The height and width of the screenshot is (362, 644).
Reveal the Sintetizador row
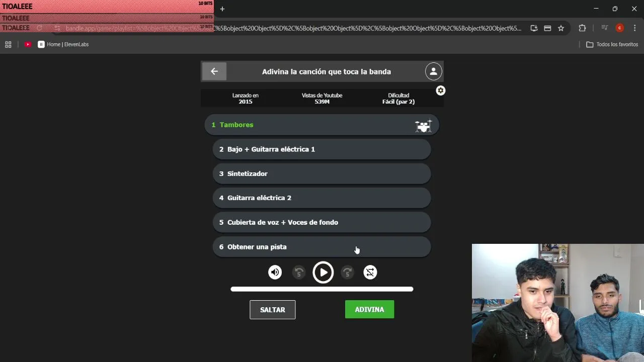coord(322,173)
